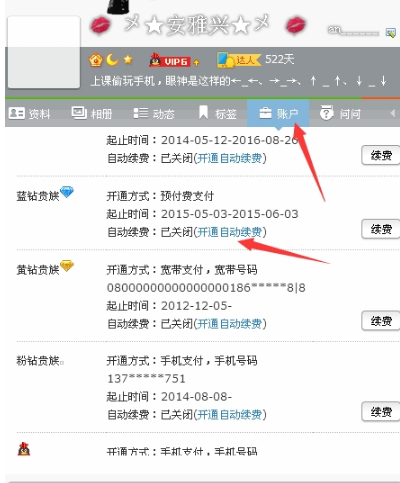The height and width of the screenshot is (483, 400).
Task: Click the moon level icon
Action: click(112, 60)
